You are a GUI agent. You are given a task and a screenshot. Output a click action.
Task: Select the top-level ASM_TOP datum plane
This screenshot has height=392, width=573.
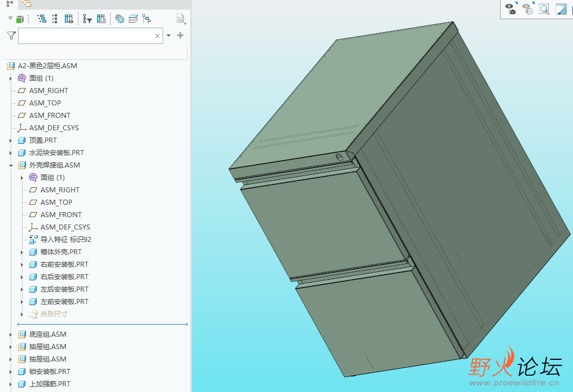coord(45,103)
